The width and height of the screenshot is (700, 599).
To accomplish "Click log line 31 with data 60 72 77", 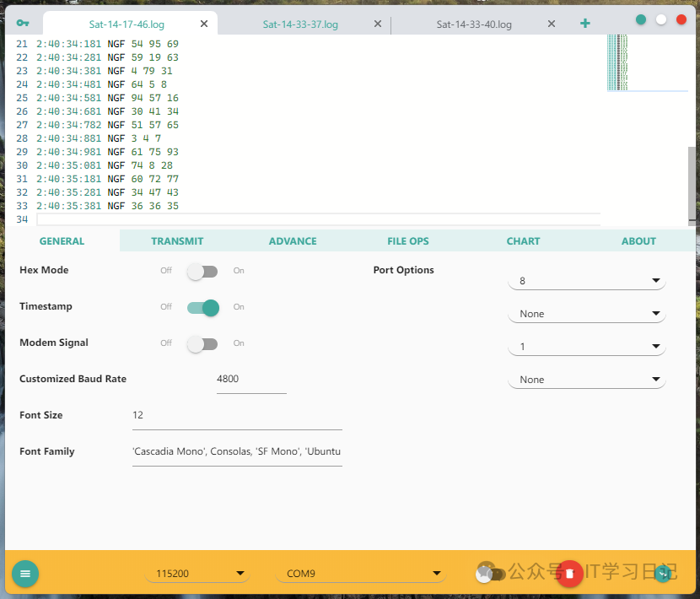I will coord(107,179).
